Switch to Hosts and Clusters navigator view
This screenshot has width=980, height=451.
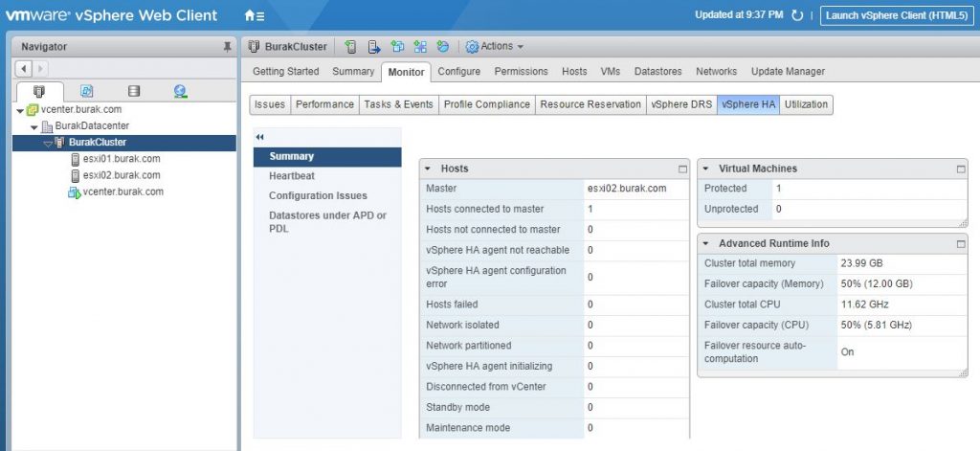(x=39, y=91)
